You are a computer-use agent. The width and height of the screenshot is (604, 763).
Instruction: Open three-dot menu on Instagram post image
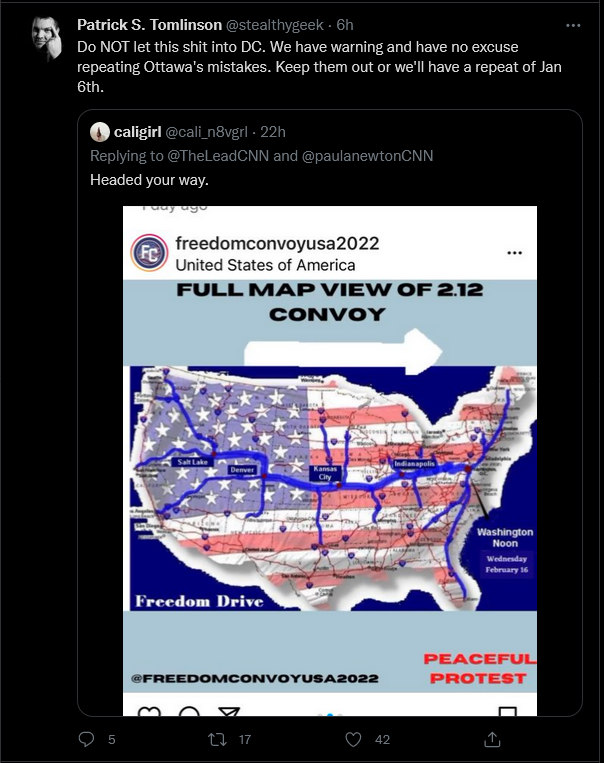(514, 253)
